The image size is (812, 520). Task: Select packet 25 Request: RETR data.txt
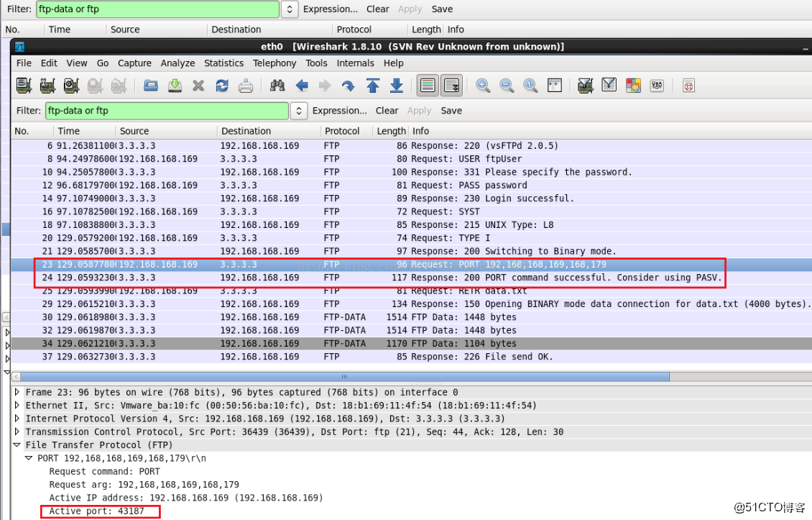pos(412,291)
